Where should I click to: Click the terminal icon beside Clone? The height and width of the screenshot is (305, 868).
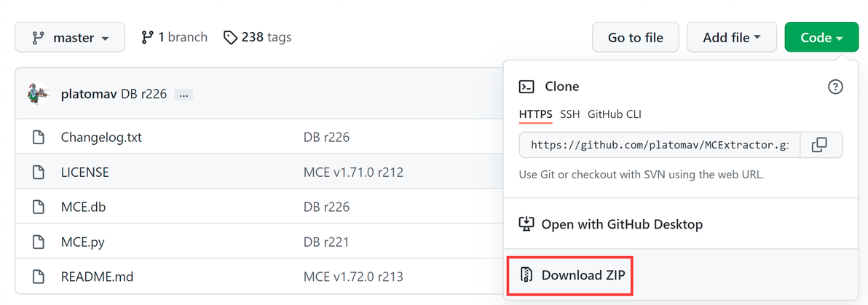(526, 87)
